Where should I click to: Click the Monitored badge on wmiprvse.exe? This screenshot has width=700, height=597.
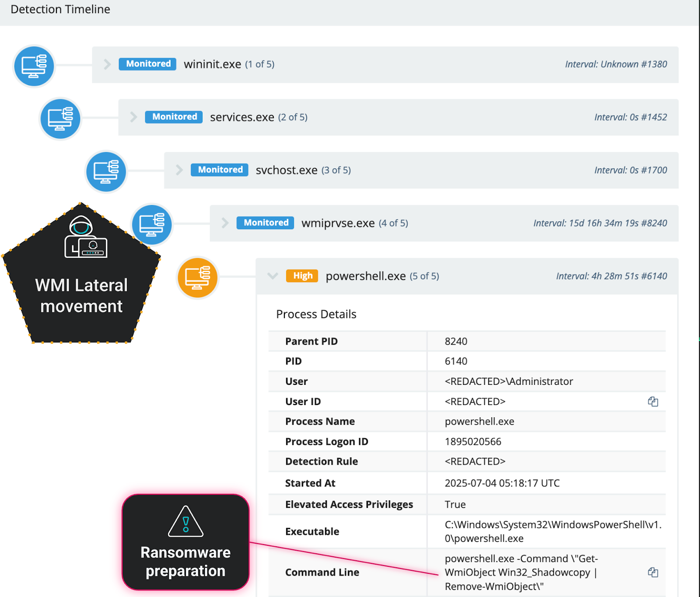click(266, 223)
